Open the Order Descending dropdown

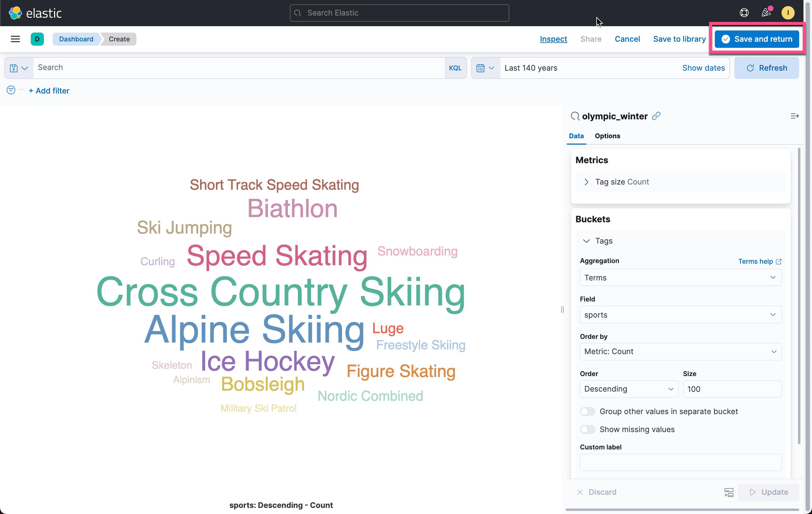point(629,389)
